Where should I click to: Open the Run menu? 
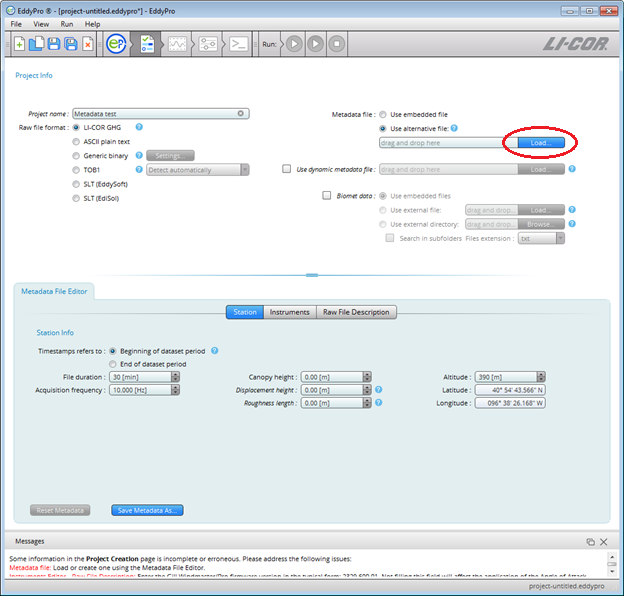pyautogui.click(x=67, y=24)
